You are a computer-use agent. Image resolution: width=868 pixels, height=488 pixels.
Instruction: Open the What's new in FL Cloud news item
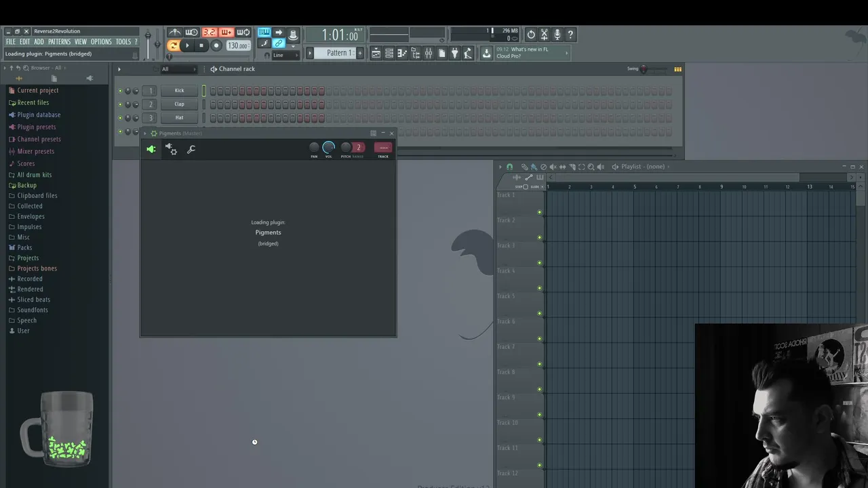click(x=532, y=53)
